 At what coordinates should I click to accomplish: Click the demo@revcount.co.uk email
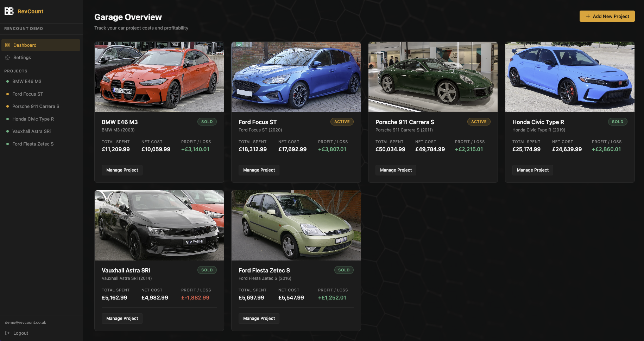tap(25, 322)
